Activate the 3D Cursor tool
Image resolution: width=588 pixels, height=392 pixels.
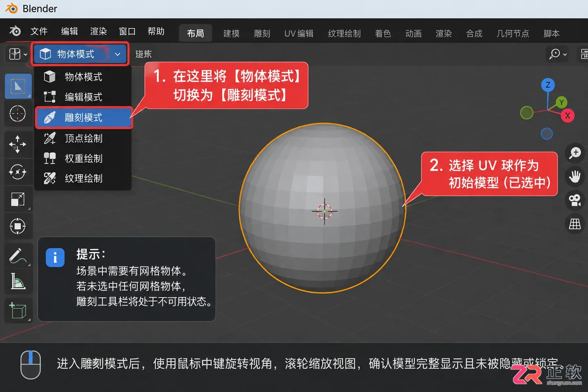pos(18,114)
